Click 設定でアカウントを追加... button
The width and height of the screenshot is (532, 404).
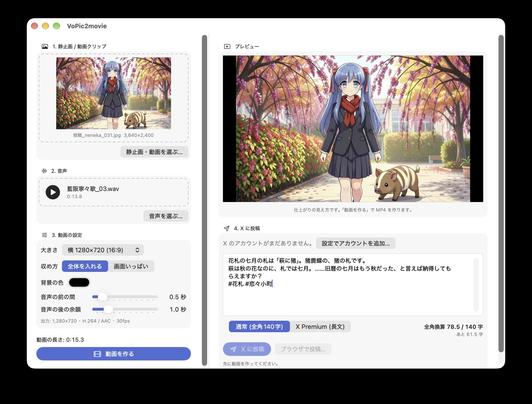[356, 243]
